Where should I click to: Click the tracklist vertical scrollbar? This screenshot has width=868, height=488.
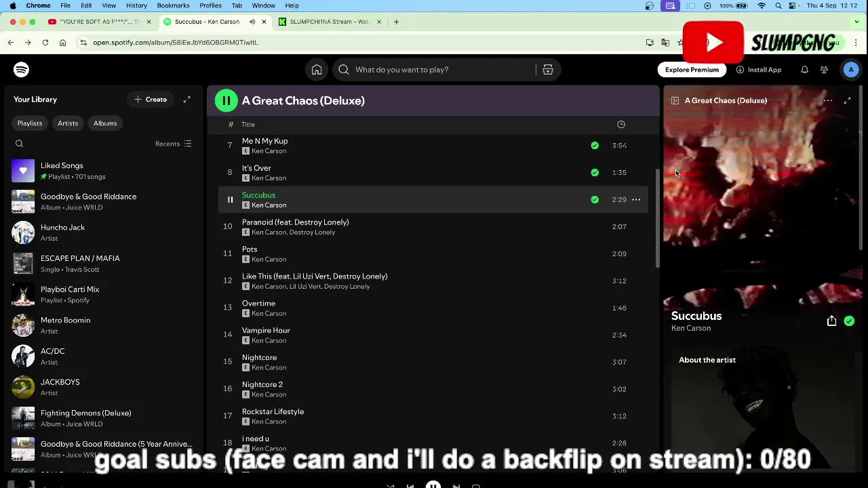(x=657, y=217)
